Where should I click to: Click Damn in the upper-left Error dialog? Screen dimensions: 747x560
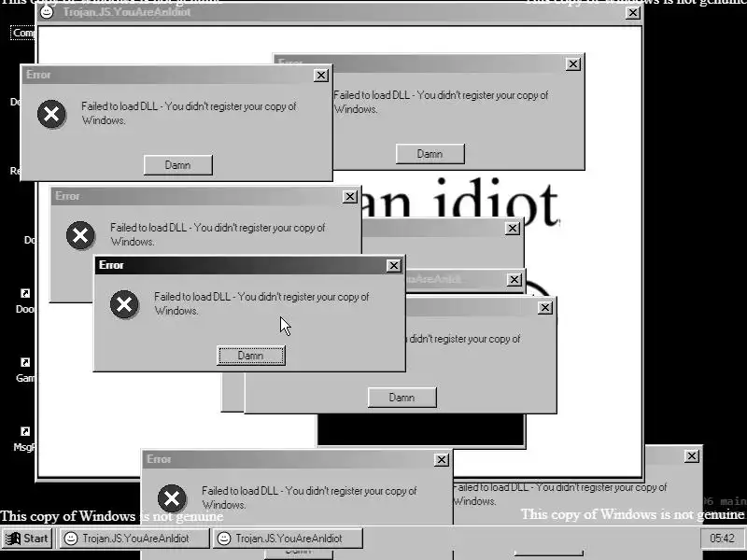[178, 165]
